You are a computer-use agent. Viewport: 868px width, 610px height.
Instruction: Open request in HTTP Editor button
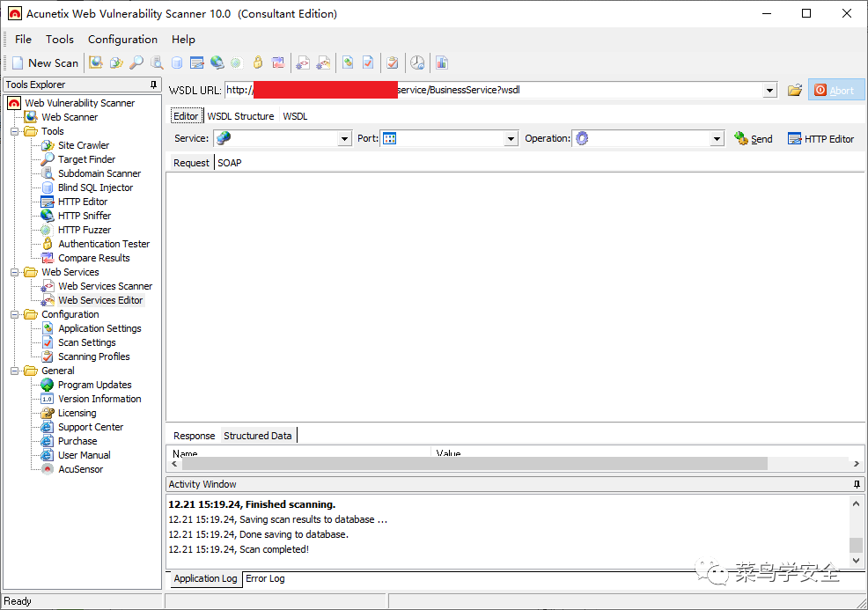[x=821, y=138]
